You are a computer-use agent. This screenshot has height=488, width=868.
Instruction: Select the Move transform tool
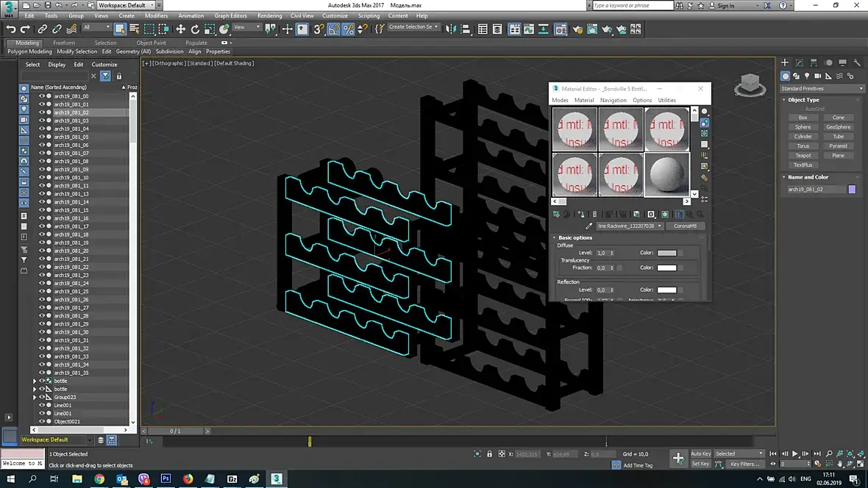[x=180, y=29]
